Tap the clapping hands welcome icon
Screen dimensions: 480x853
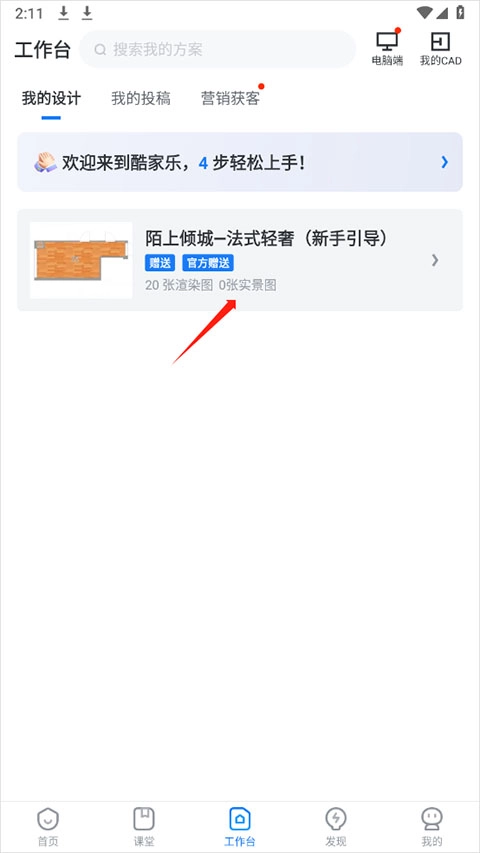pos(45,162)
